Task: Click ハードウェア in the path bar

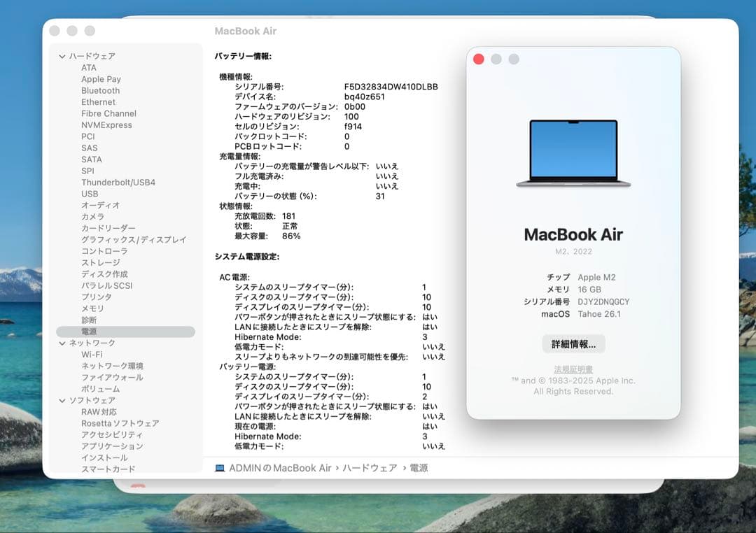Action: tap(370, 468)
